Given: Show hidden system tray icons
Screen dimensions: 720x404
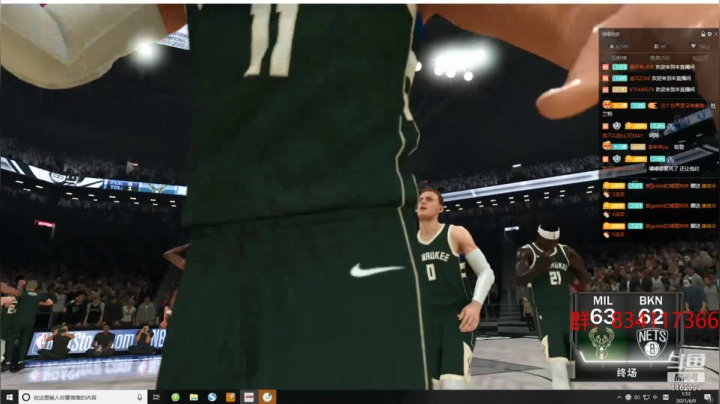Looking at the screenshot, I should (619, 398).
